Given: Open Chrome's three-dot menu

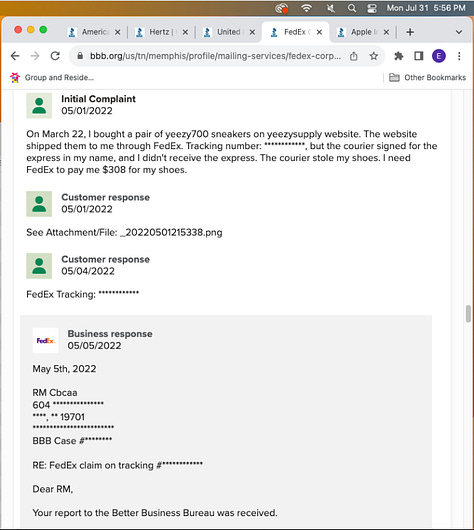Looking at the screenshot, I should pos(459,56).
